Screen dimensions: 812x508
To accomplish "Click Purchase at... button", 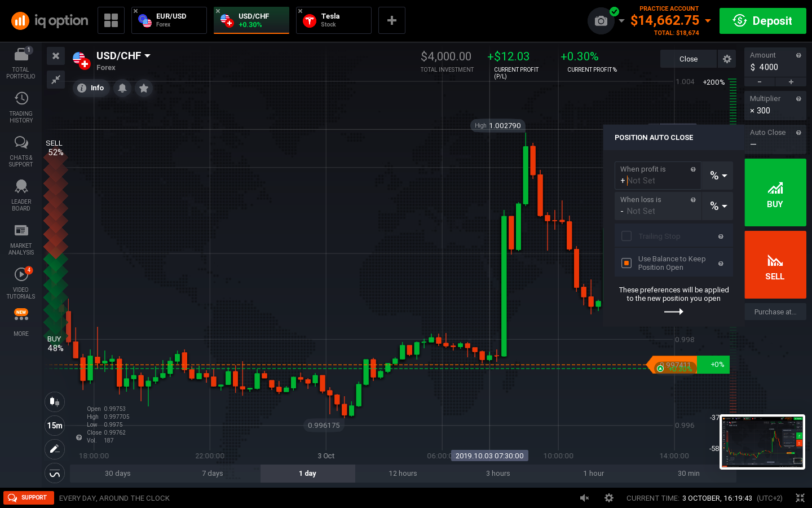I will [775, 312].
